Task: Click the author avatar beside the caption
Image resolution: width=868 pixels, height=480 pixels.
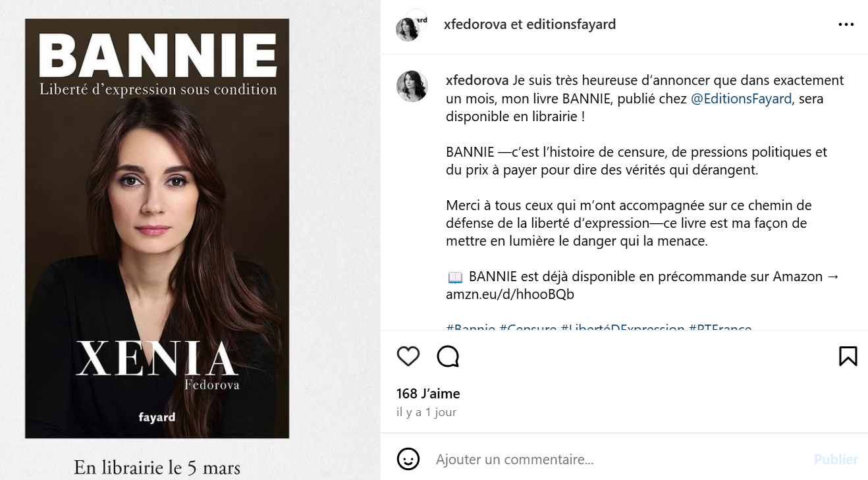Action: tap(412, 86)
